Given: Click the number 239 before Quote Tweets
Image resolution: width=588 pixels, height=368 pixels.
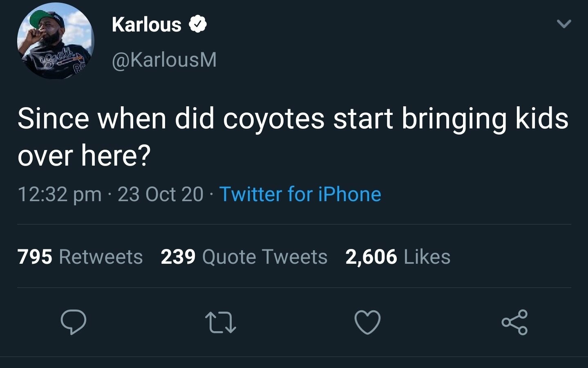Looking at the screenshot, I should click(x=178, y=257).
